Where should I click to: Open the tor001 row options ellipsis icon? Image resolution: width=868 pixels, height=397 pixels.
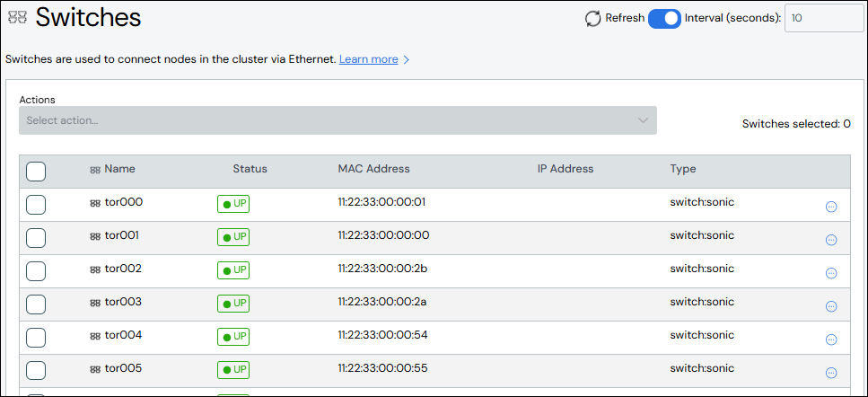[831, 240]
